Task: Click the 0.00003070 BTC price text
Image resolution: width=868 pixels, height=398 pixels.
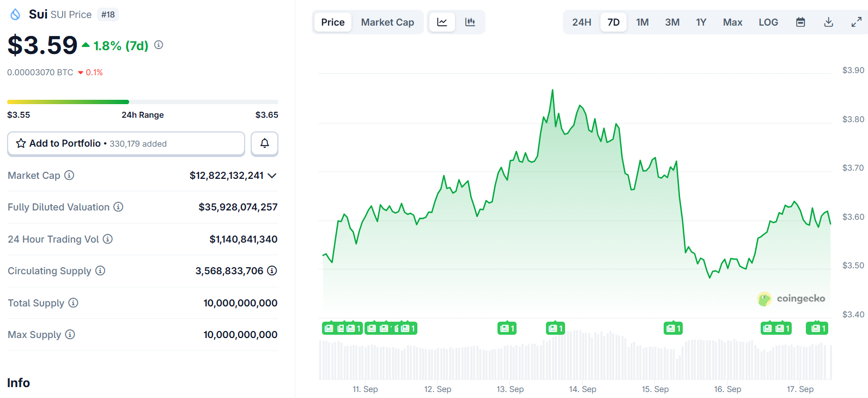Action: (x=40, y=72)
